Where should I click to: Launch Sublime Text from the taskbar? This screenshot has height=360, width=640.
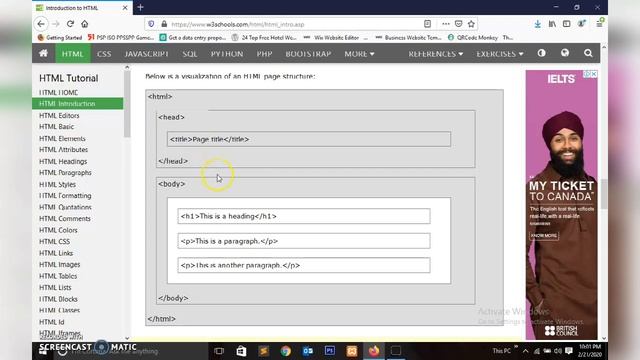point(264,351)
